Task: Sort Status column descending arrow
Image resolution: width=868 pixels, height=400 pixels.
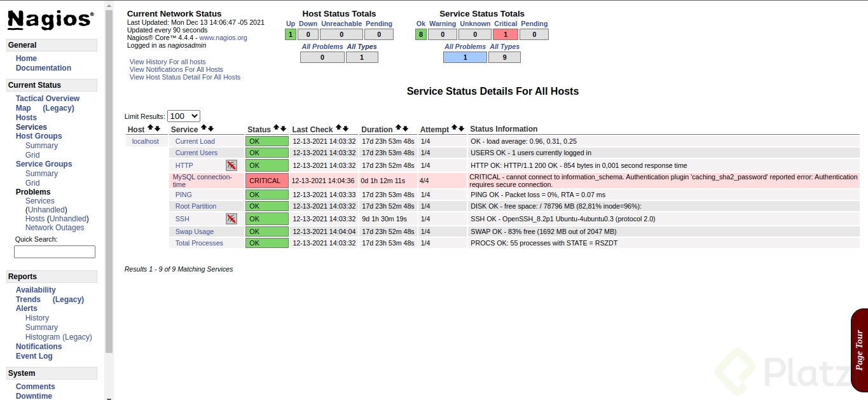Action: [x=284, y=128]
